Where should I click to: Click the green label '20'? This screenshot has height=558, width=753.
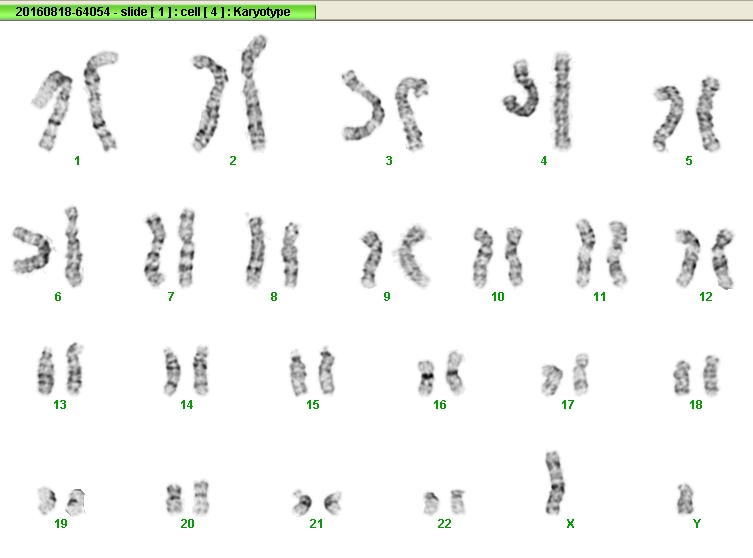coord(187,524)
